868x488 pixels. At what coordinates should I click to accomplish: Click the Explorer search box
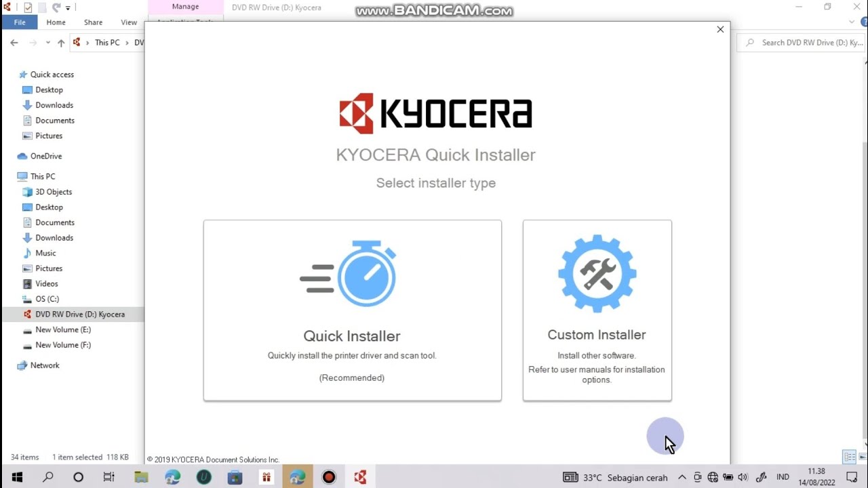[801, 42]
